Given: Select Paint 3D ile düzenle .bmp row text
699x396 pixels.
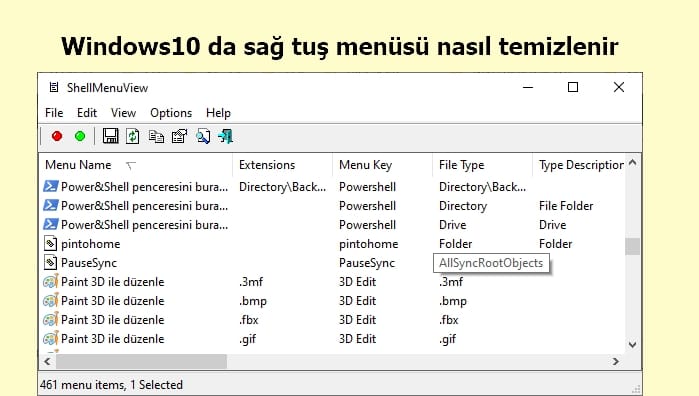Looking at the screenshot, I should [112, 301].
